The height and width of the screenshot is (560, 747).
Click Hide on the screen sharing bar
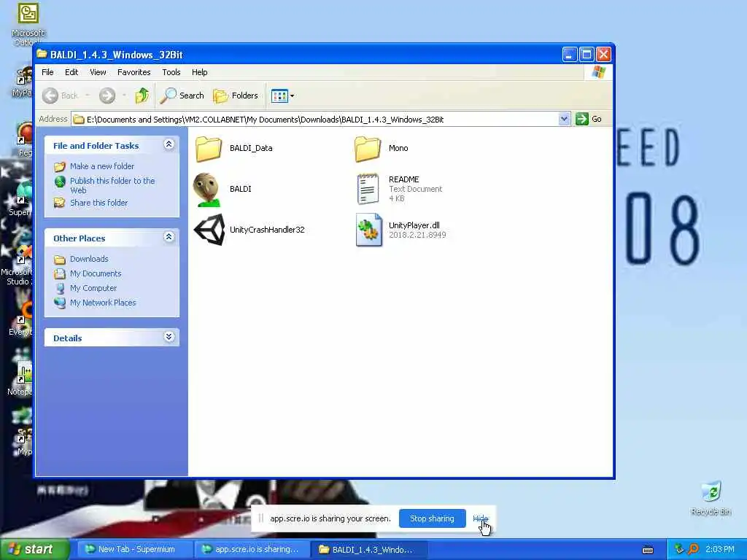[480, 518]
